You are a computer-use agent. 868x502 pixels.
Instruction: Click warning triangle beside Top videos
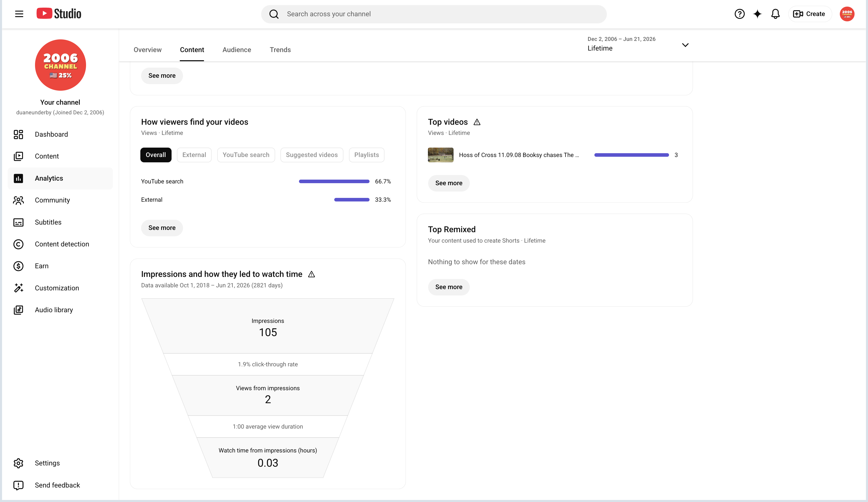tap(477, 122)
